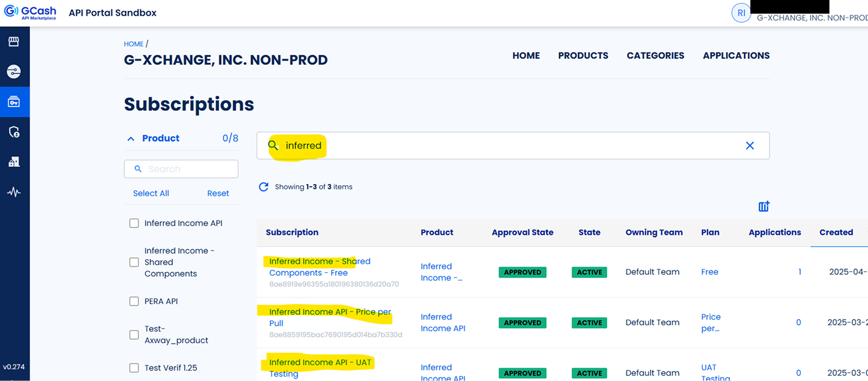The image size is (868, 381).
Task: Clear the inferred search with X icon
Action: (750, 145)
